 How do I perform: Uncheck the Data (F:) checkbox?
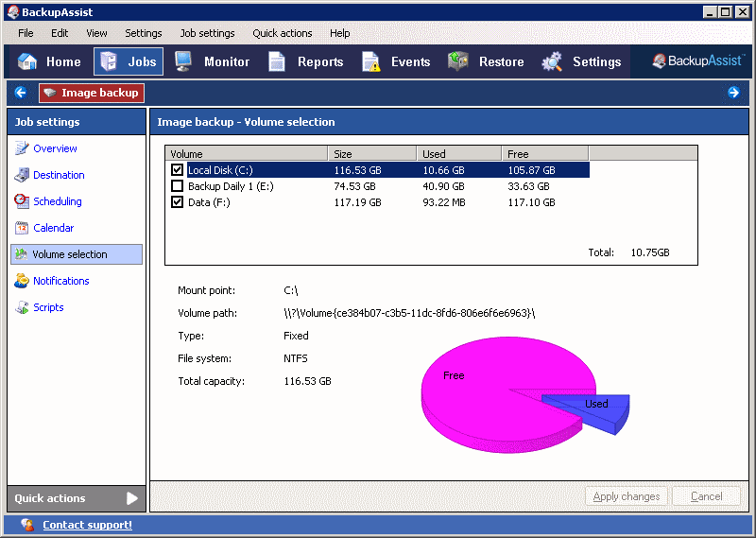177,201
